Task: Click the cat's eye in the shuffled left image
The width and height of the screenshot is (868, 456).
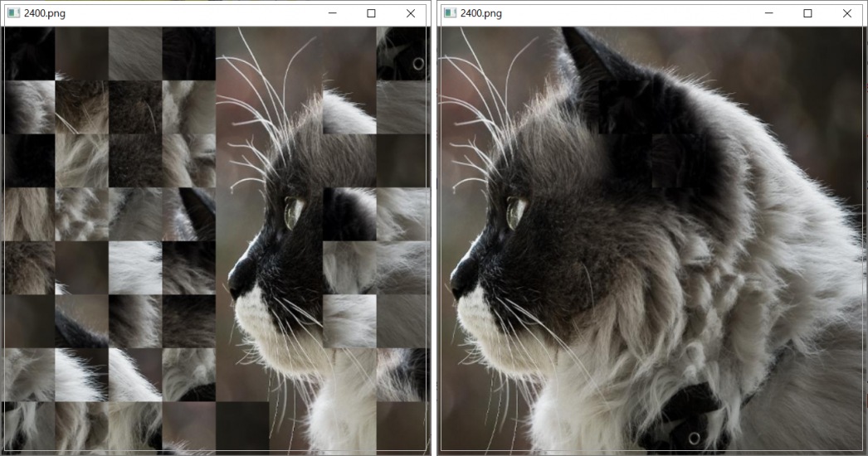Action: [293, 212]
